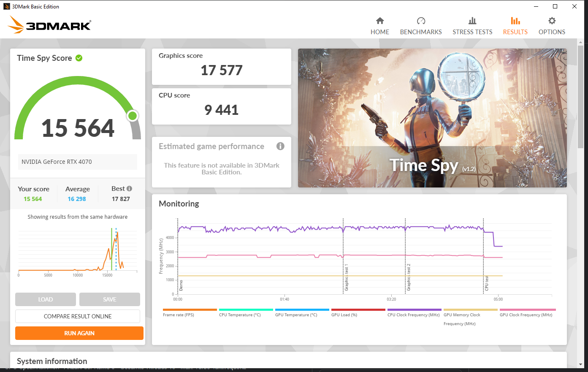Toggle GPU Clock Frequency legend swatch
Viewport: 588px width, 372px height.
point(528,310)
